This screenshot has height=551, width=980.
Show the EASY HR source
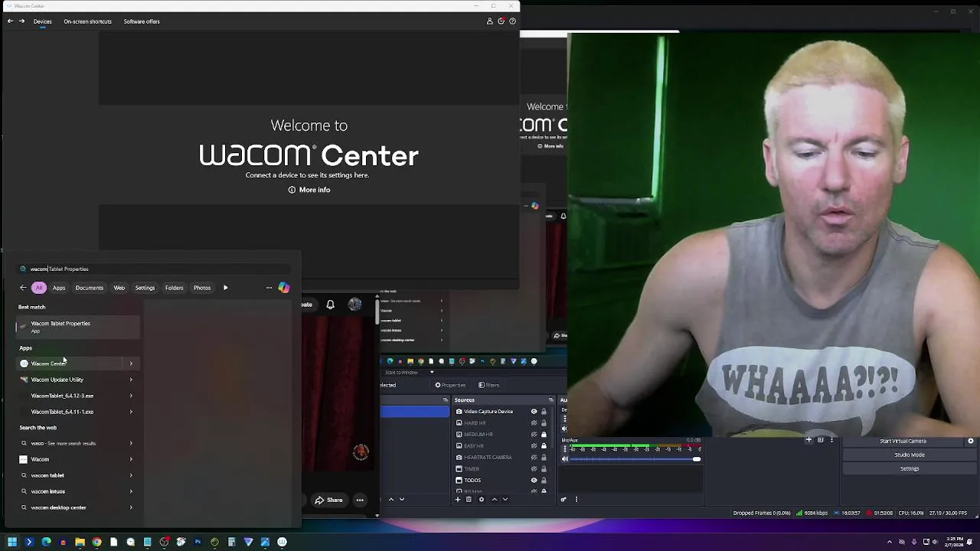coord(534,445)
